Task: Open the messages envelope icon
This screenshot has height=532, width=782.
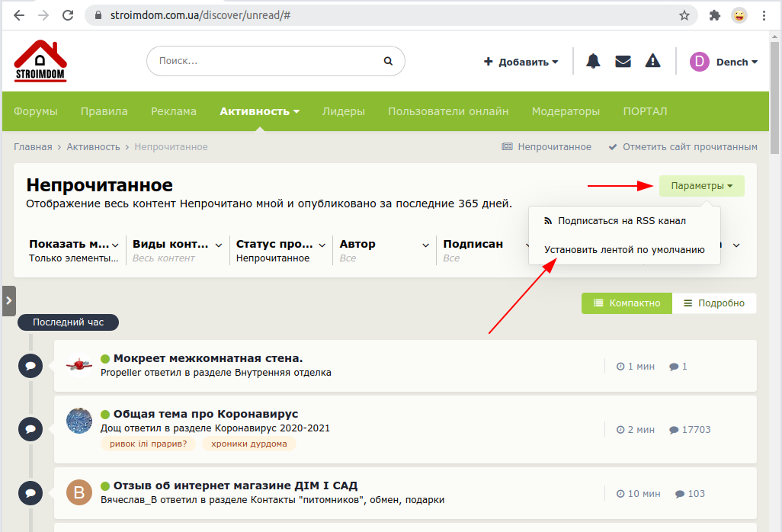Action: (x=623, y=61)
